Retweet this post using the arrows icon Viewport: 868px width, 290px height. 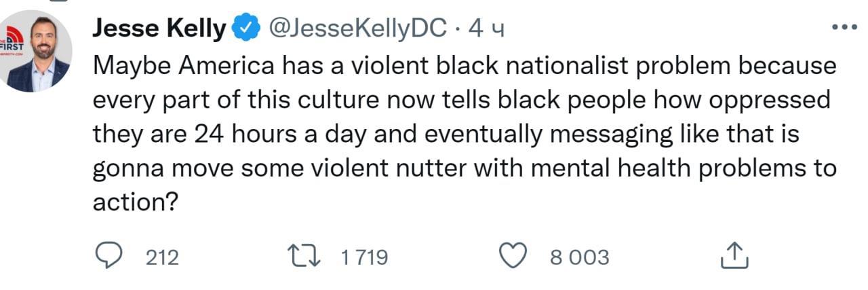(302, 257)
